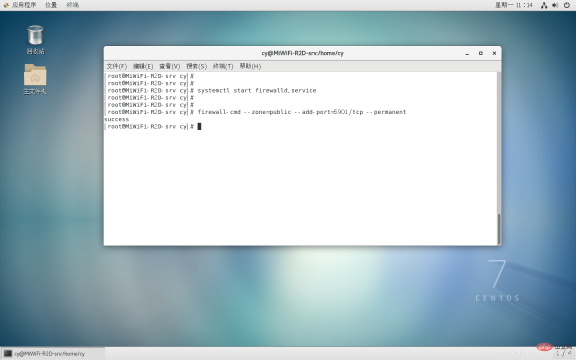The image size is (576, 360).
Task: Open the Terminal menu with (T)
Action: [x=223, y=66]
